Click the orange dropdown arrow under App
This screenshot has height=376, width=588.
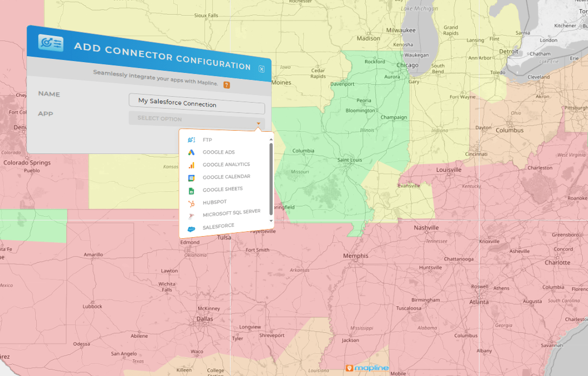259,124
